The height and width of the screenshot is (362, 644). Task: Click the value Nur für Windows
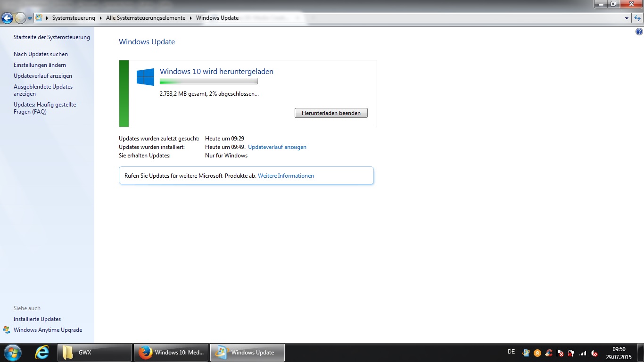click(226, 156)
